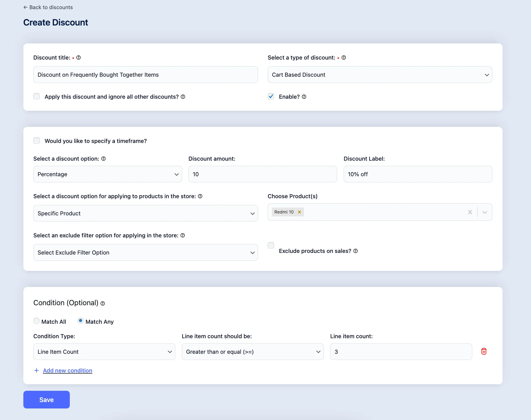The width and height of the screenshot is (531, 420).
Task: Click help icon next to Discount title
Action: click(78, 58)
